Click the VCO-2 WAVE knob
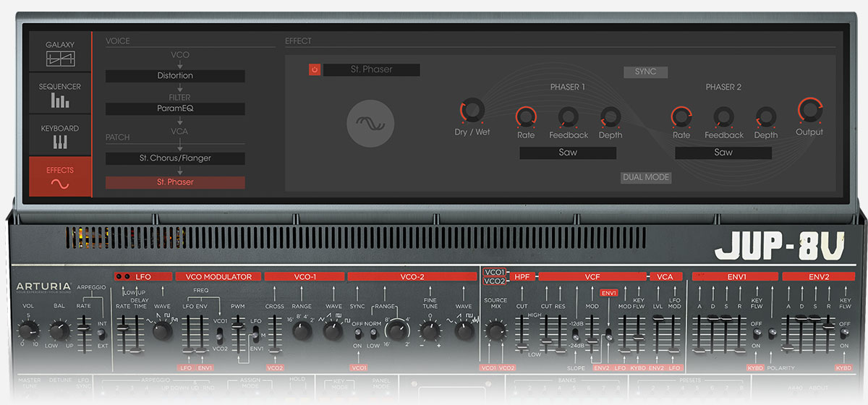The width and height of the screenshot is (868, 405). pos(463,331)
